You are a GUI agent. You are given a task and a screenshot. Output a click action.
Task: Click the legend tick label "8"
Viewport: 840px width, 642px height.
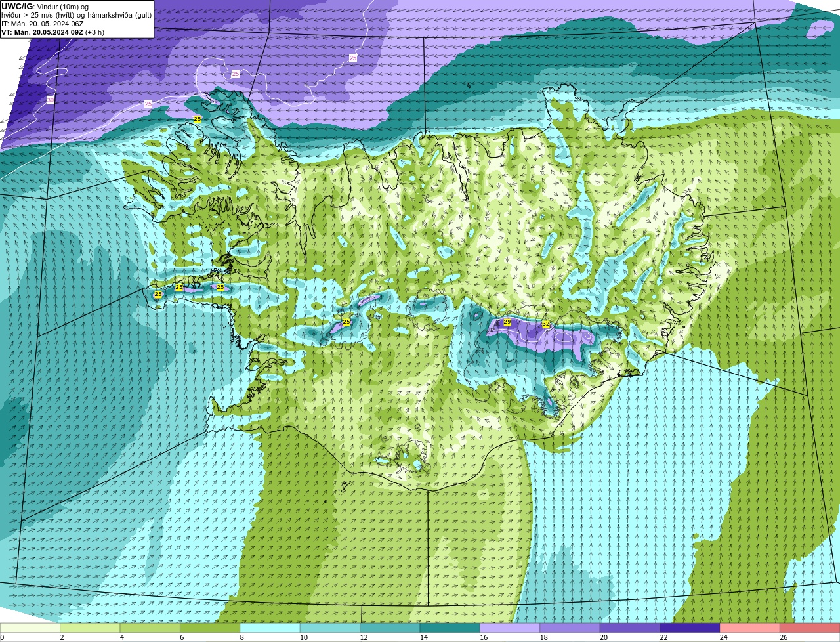coord(242,637)
